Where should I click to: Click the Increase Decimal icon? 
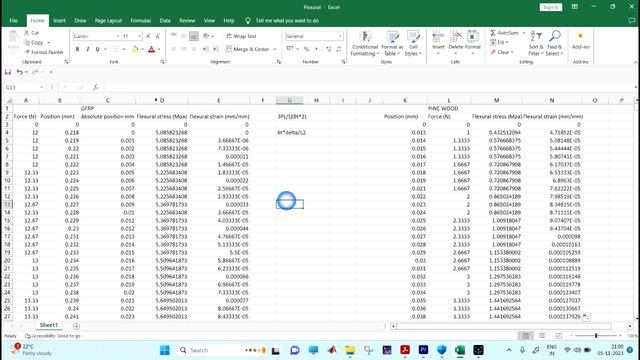coord(329,49)
